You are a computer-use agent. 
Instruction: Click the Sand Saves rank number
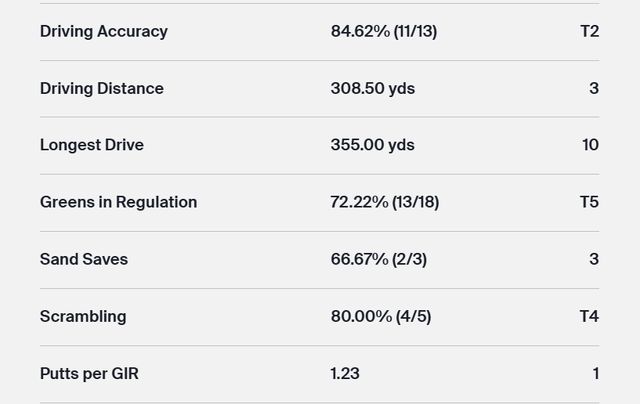pyautogui.click(x=594, y=259)
